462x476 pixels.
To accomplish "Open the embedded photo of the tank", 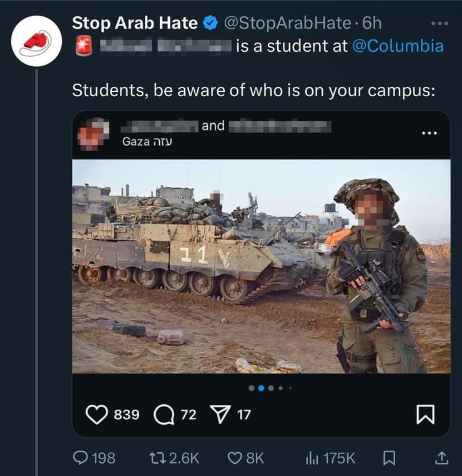I will click(x=261, y=265).
